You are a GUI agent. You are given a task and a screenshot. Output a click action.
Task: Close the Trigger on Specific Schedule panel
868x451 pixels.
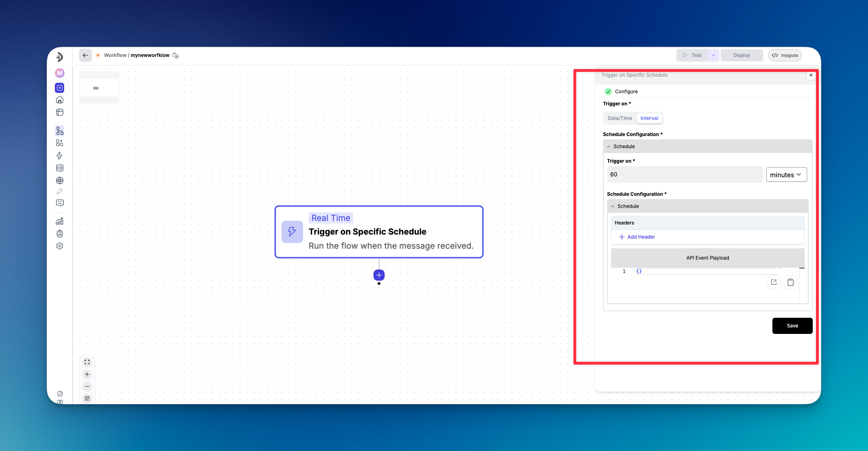pyautogui.click(x=811, y=75)
